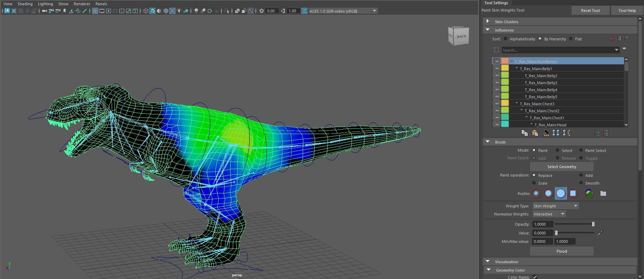Open the Shading panel menu
Screen dimensions: 644x279
point(25,4)
